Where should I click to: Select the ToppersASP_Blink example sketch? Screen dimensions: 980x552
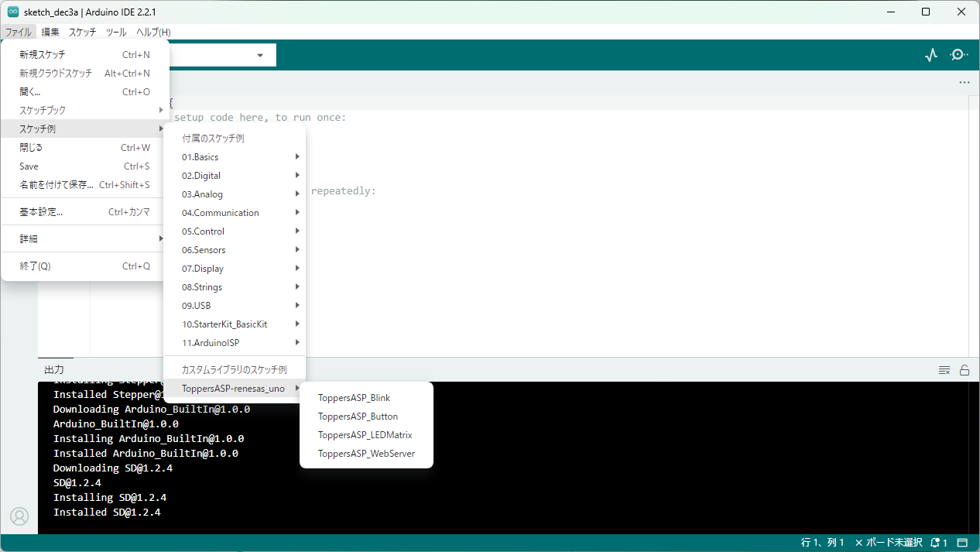click(354, 397)
